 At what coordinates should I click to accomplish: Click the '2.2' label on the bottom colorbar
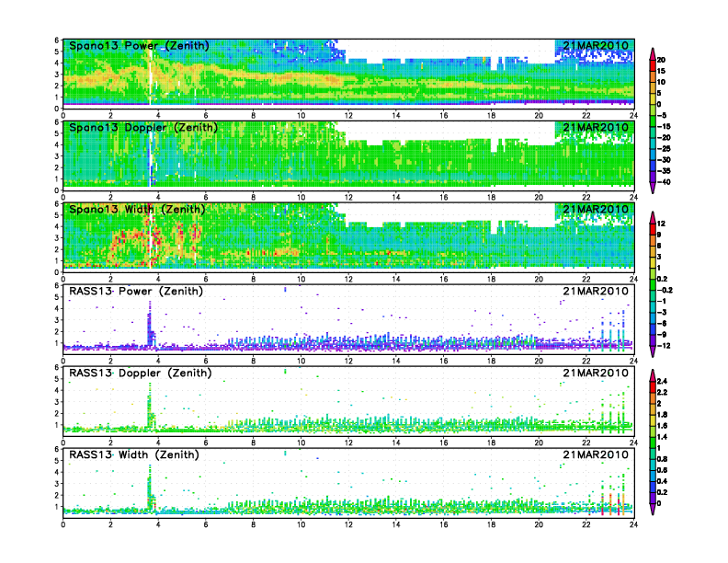662,392
